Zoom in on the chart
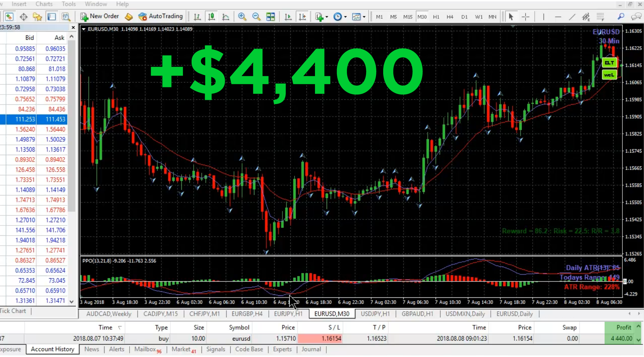This screenshot has width=644, height=357. [x=242, y=16]
